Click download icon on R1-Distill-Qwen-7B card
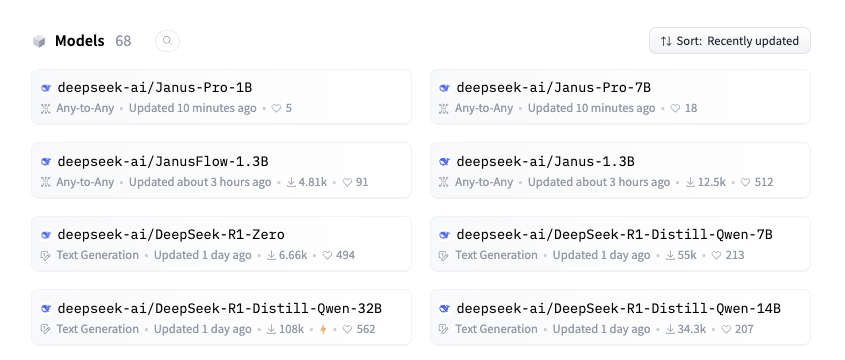 [670, 255]
